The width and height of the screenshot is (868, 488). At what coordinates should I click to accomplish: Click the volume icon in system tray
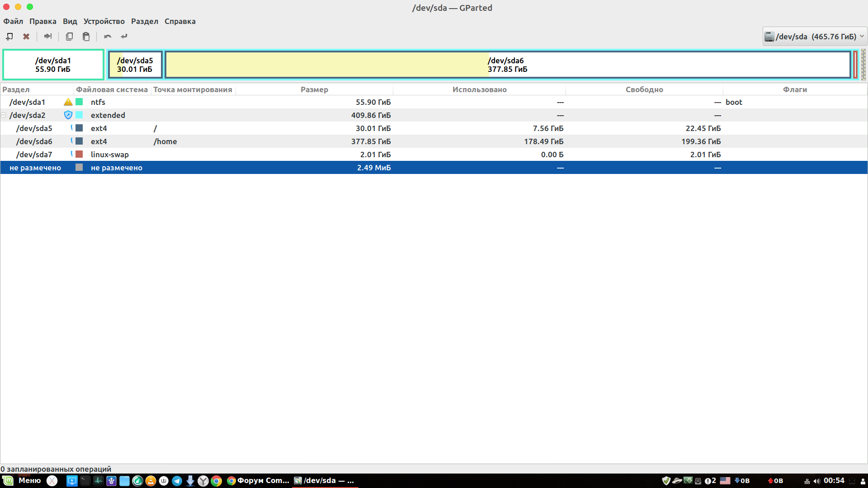(x=816, y=481)
